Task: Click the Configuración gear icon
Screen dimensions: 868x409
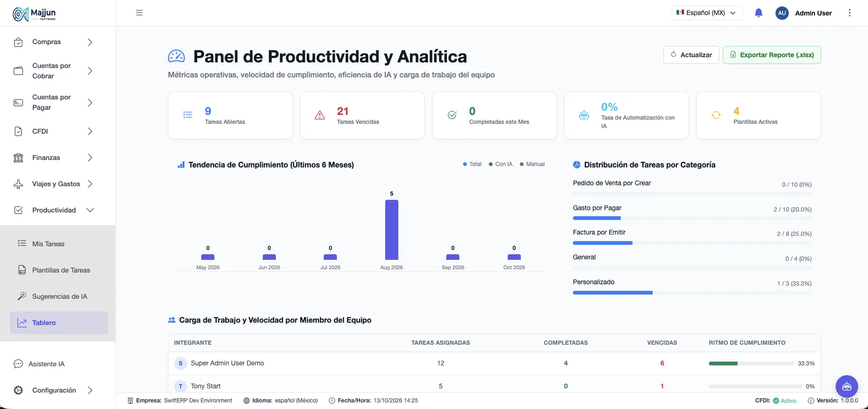Action: pos(18,390)
